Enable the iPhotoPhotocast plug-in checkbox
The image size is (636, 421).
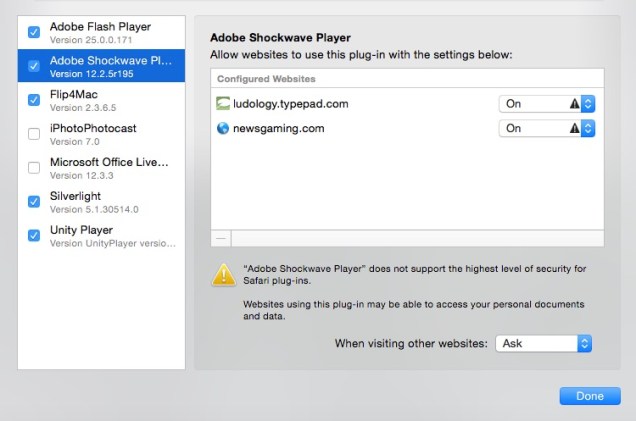[34, 134]
